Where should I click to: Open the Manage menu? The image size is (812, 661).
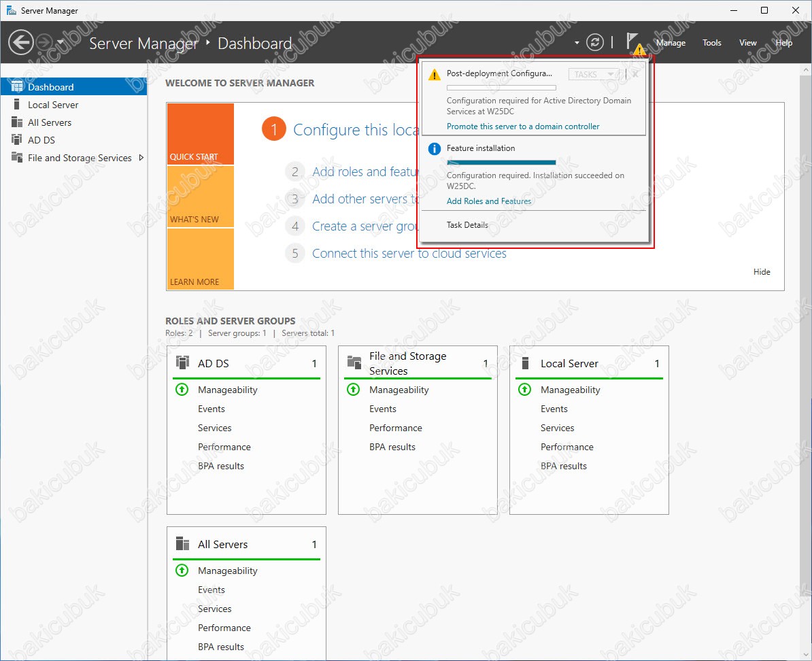pyautogui.click(x=671, y=43)
